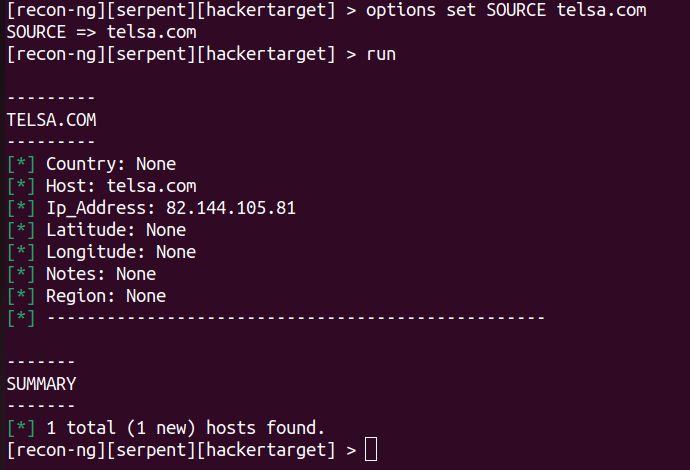Click the [*] marker beside Country
This screenshot has width=690, height=470.
coord(21,164)
